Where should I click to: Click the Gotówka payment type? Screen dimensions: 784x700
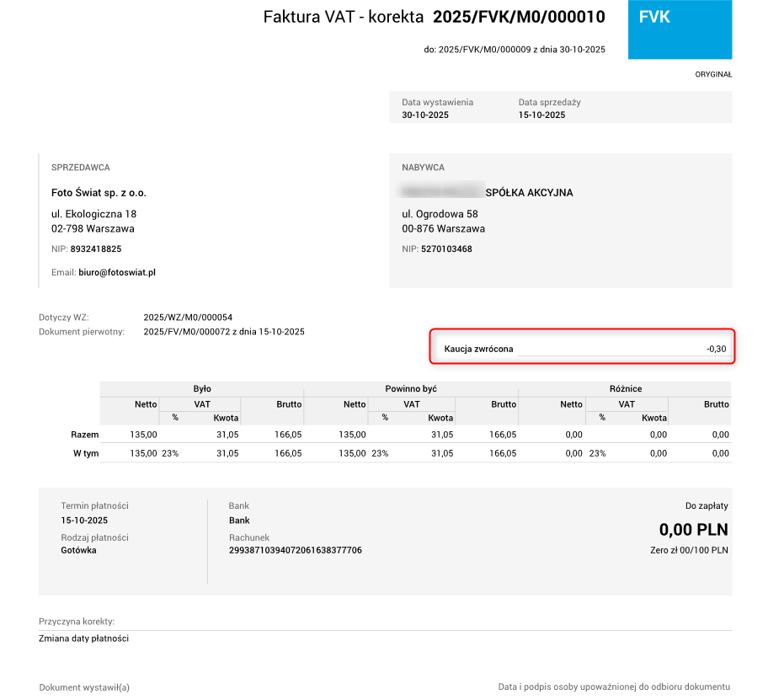pyautogui.click(x=79, y=550)
